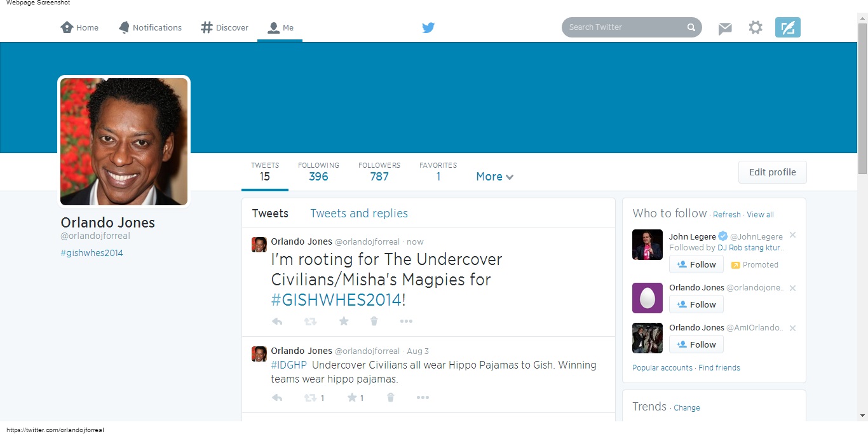Click the Edit profile button
Viewport: 868px width, 434px height.
(x=772, y=172)
